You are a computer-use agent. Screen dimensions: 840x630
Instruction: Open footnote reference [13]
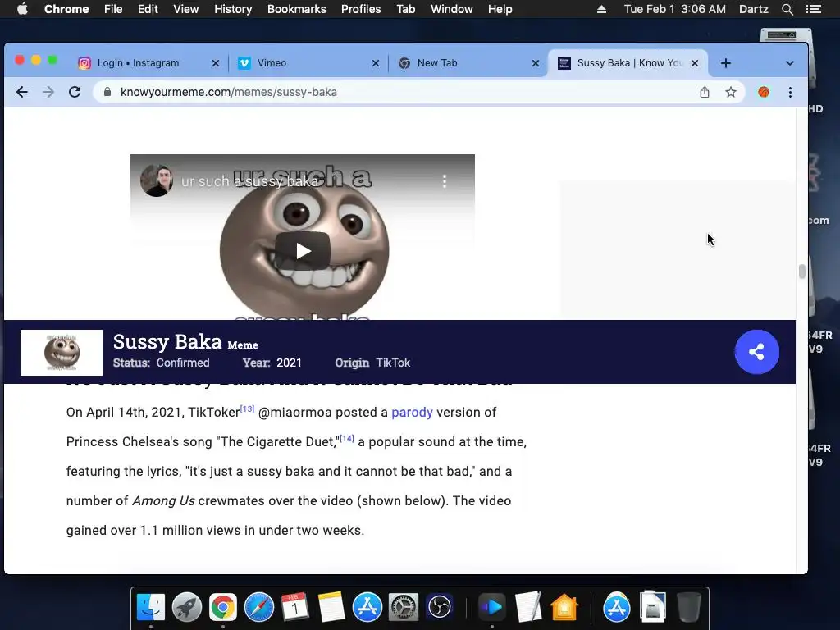pos(247,409)
